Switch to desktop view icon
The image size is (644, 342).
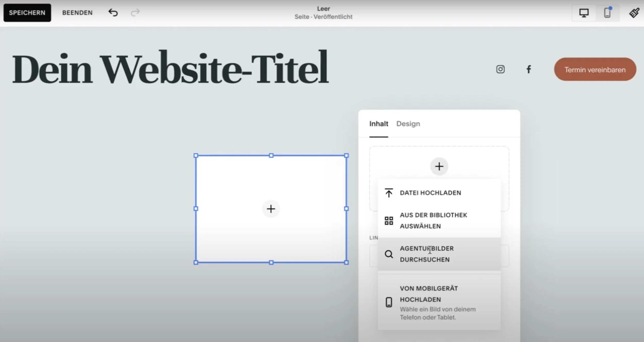[584, 13]
